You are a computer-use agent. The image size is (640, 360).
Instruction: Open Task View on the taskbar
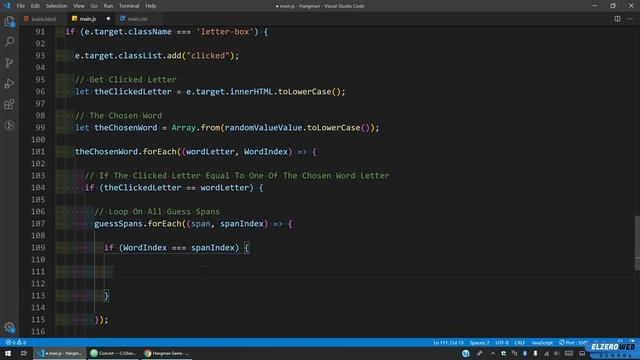point(24,353)
